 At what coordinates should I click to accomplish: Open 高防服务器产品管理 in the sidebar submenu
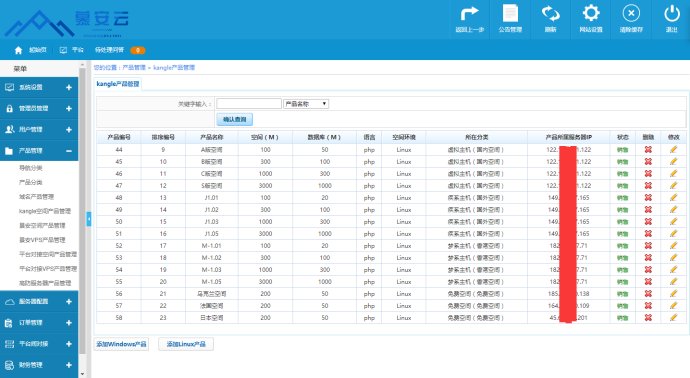click(x=45, y=283)
